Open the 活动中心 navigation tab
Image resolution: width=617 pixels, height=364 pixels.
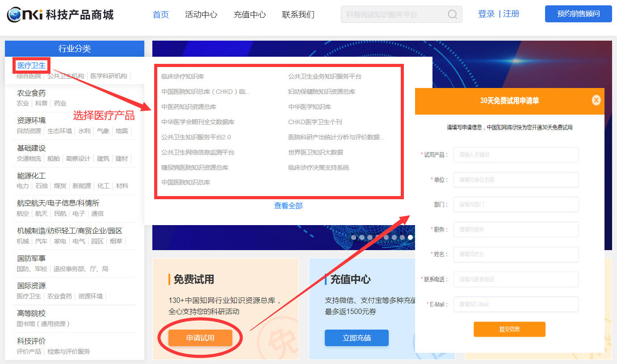click(x=201, y=14)
